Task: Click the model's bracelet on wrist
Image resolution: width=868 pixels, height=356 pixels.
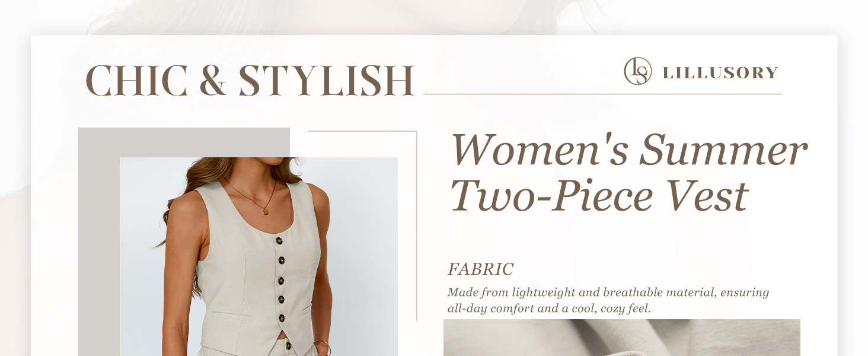Action: (323, 347)
